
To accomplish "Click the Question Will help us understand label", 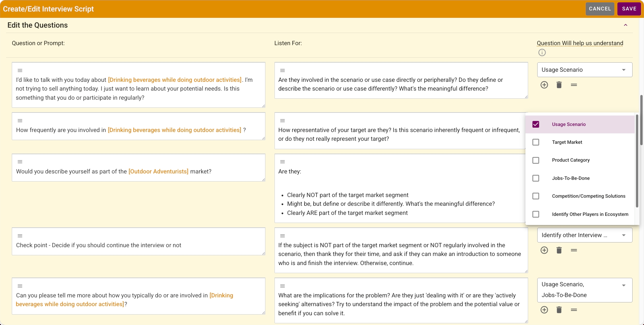I will point(580,43).
